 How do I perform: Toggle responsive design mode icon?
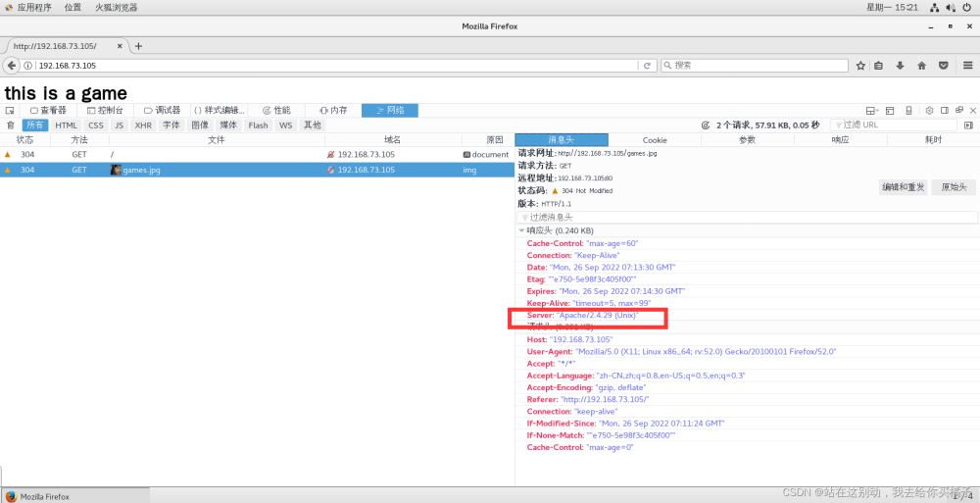908,111
